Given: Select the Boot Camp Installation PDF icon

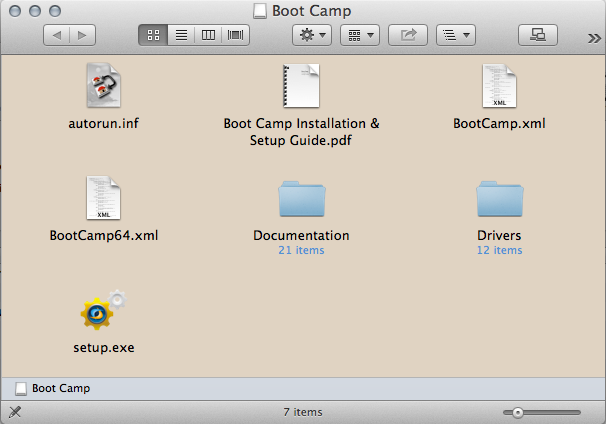Looking at the screenshot, I should click(x=301, y=85).
